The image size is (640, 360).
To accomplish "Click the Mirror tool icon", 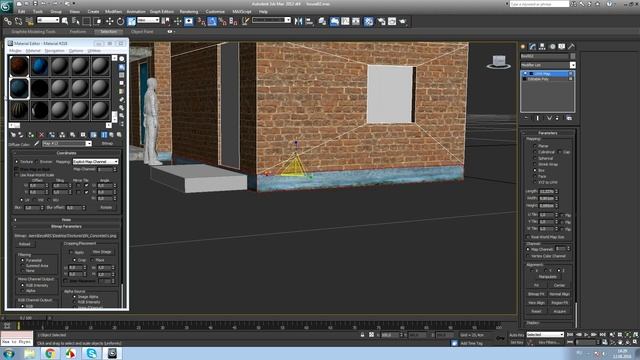I will click(298, 21).
